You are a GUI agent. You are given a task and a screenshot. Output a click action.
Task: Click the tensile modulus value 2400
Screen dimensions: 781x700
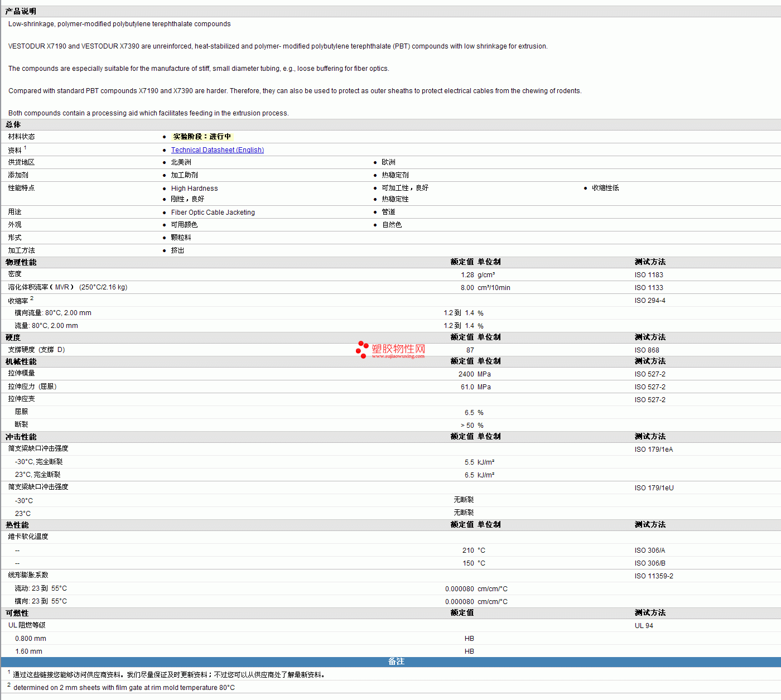(x=466, y=374)
